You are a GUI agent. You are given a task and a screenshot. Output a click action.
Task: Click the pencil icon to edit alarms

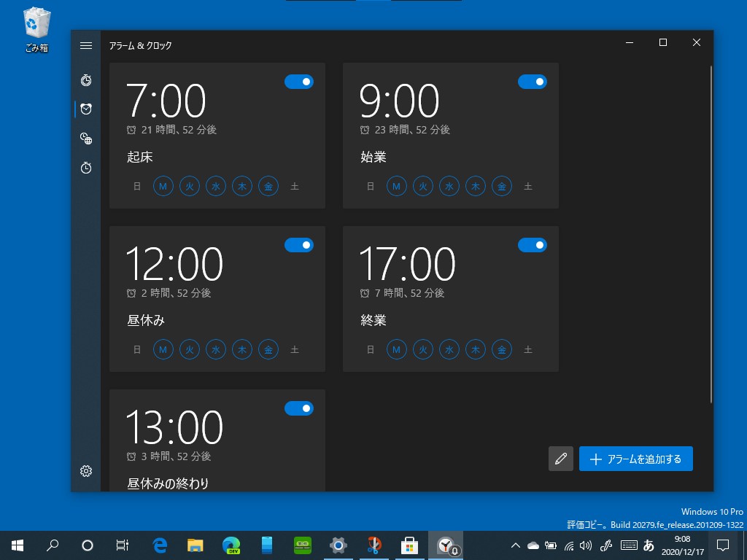click(x=560, y=459)
